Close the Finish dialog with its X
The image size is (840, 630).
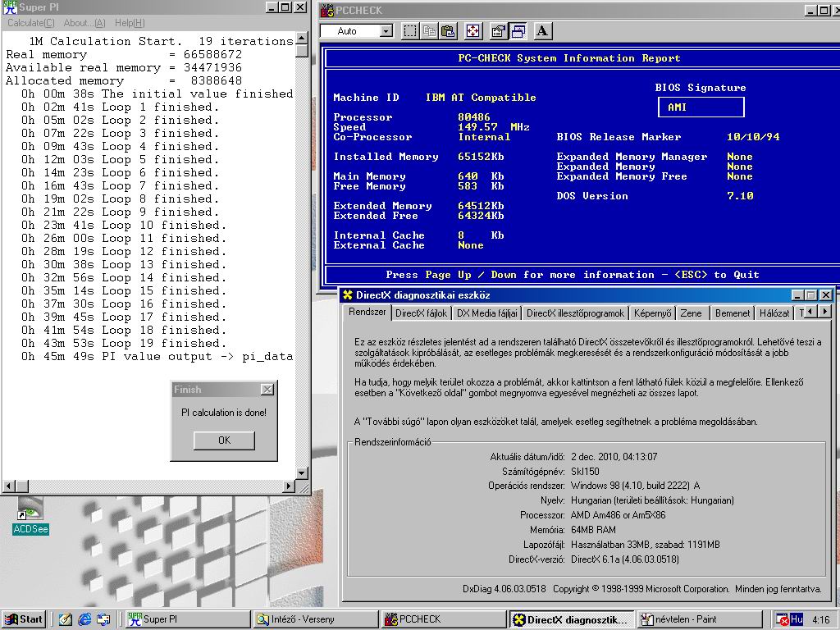(x=267, y=390)
